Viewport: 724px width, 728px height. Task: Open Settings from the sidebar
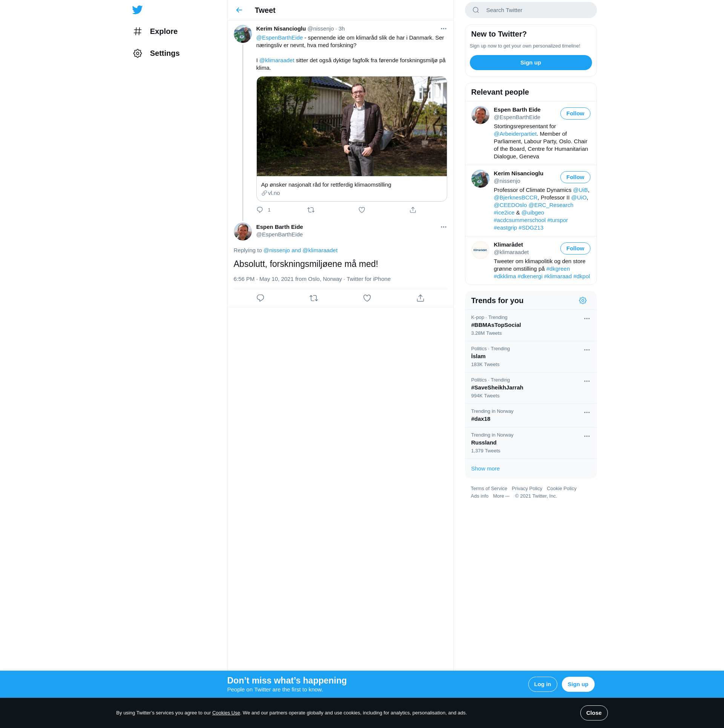pyautogui.click(x=156, y=53)
